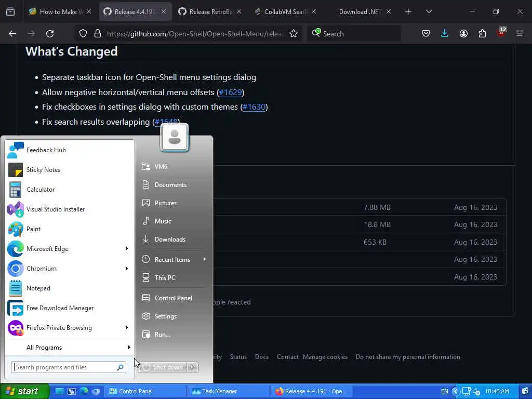Click Show Desktop quick launch icon
This screenshot has width=532, height=399.
[59, 391]
